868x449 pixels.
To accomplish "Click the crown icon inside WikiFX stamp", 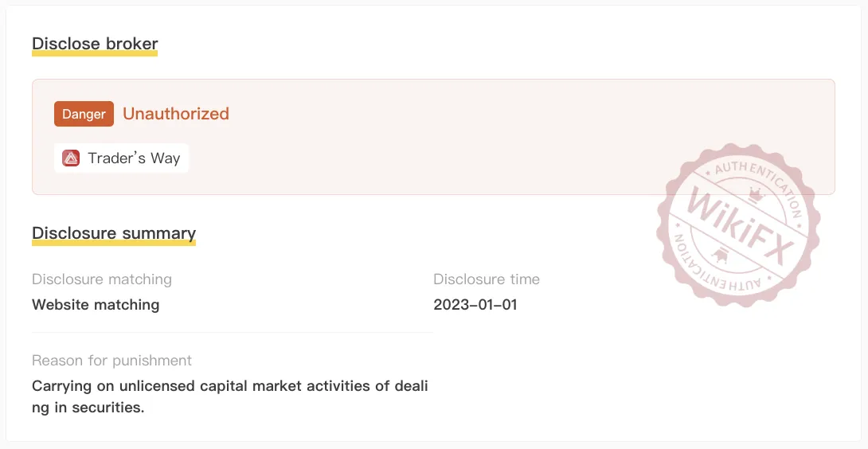I will (756, 194).
